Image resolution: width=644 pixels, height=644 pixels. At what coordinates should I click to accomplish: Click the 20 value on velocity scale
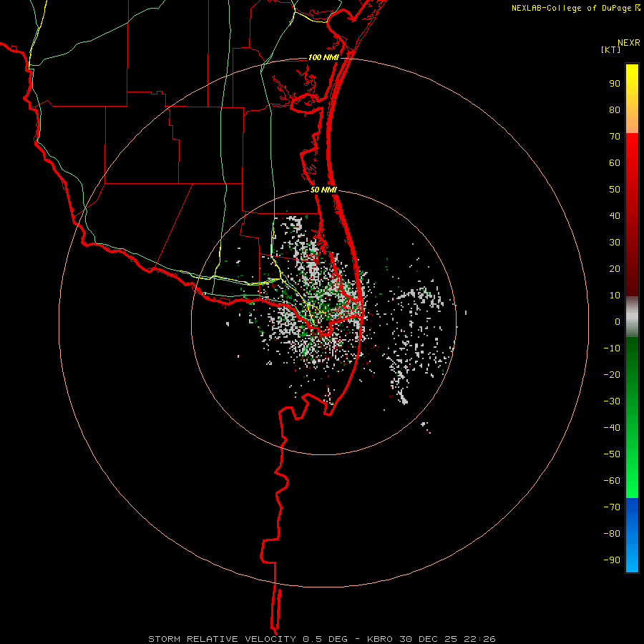click(x=615, y=269)
